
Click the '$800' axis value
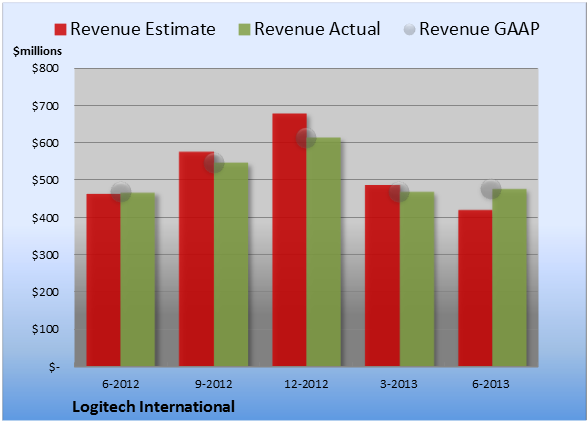point(45,68)
